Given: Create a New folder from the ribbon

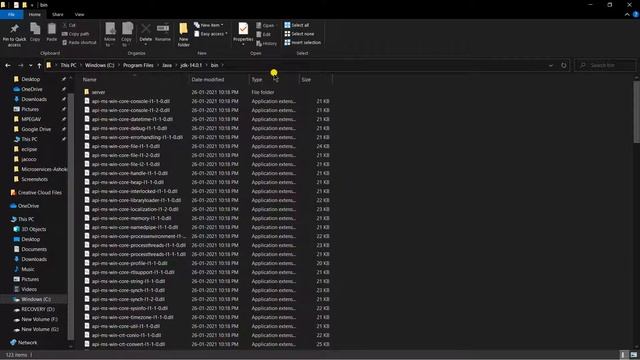Looking at the screenshot, I should 183,34.
